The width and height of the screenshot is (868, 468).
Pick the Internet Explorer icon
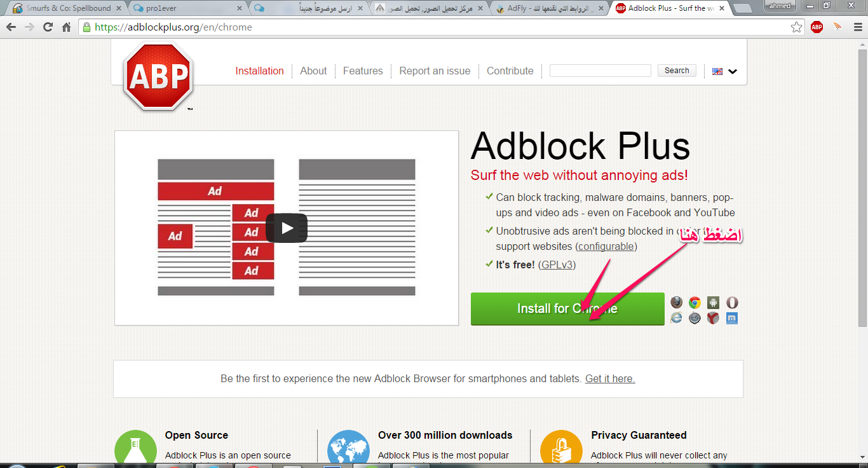tap(676, 318)
